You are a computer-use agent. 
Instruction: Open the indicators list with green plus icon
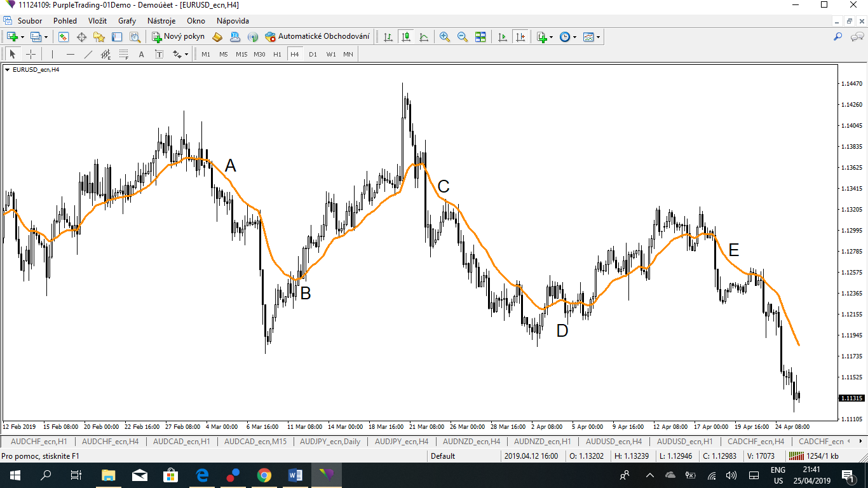(x=543, y=36)
